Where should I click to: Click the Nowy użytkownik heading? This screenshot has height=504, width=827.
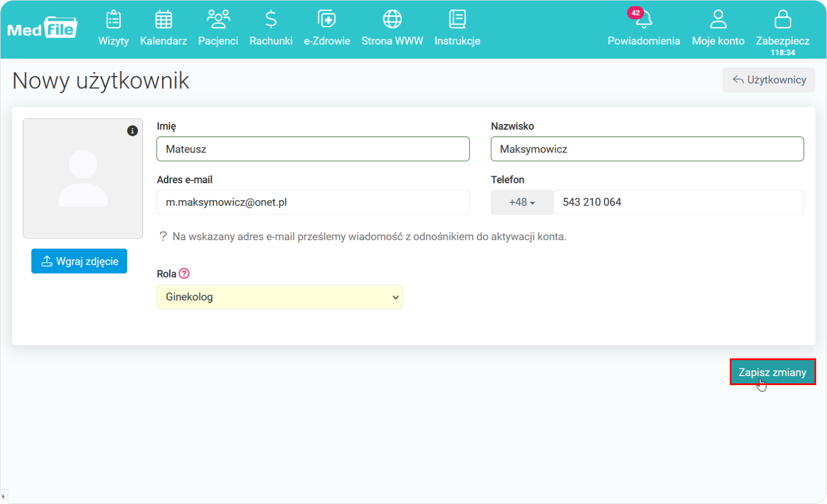click(101, 81)
